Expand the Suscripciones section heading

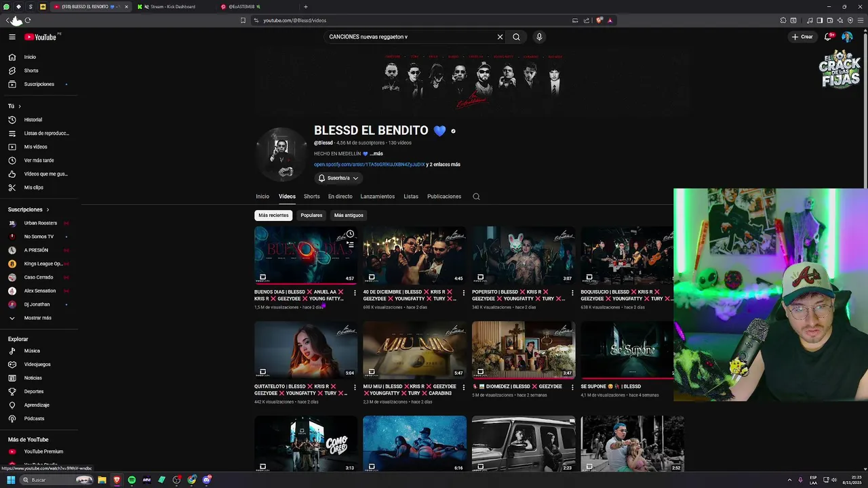click(x=28, y=209)
